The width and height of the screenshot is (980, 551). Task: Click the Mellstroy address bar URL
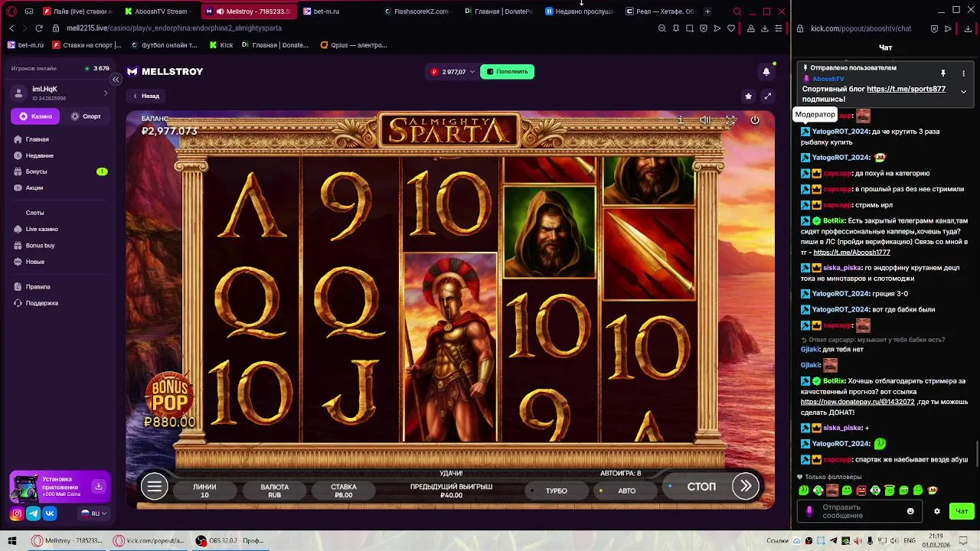pyautogui.click(x=174, y=28)
